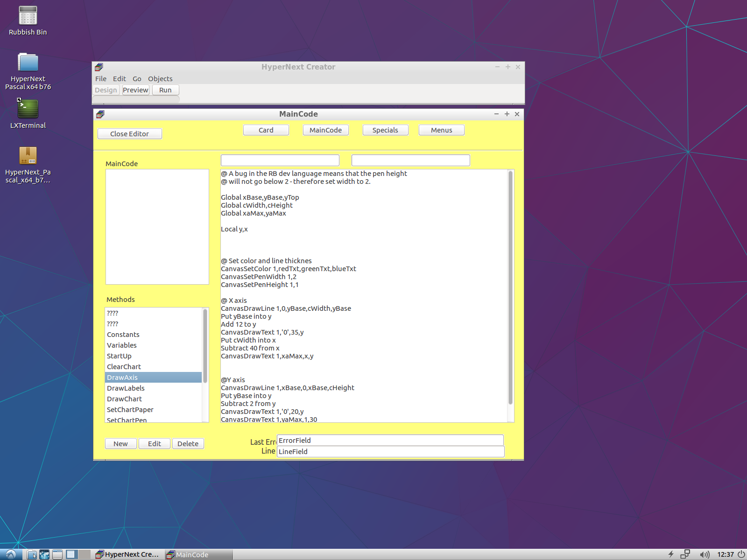Open the Lubuntu start menu icon

pyautogui.click(x=11, y=554)
